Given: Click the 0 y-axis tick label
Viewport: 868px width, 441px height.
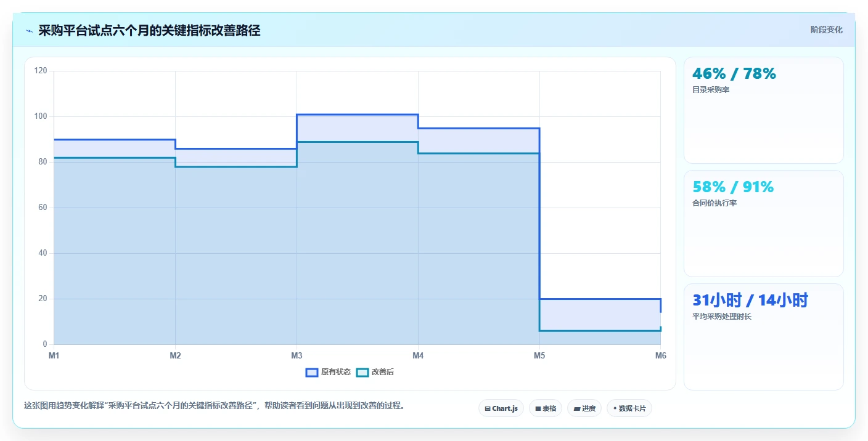Looking at the screenshot, I should click(x=44, y=344).
